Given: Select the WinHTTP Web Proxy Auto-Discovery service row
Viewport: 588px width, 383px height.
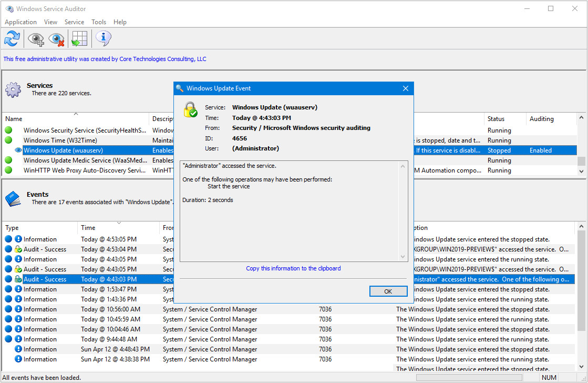Looking at the screenshot, I should pyautogui.click(x=290, y=170).
